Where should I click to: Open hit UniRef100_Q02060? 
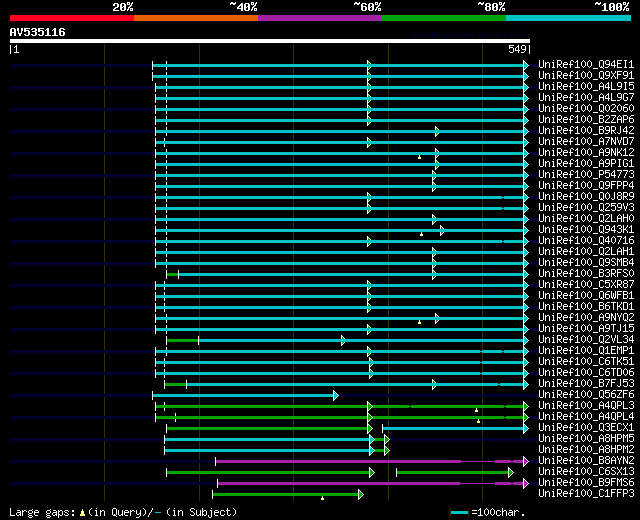coord(586,109)
